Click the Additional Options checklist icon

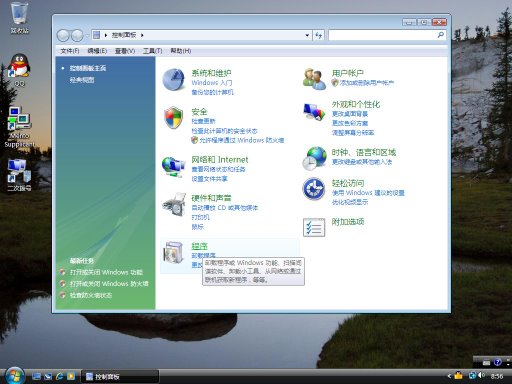(x=314, y=228)
